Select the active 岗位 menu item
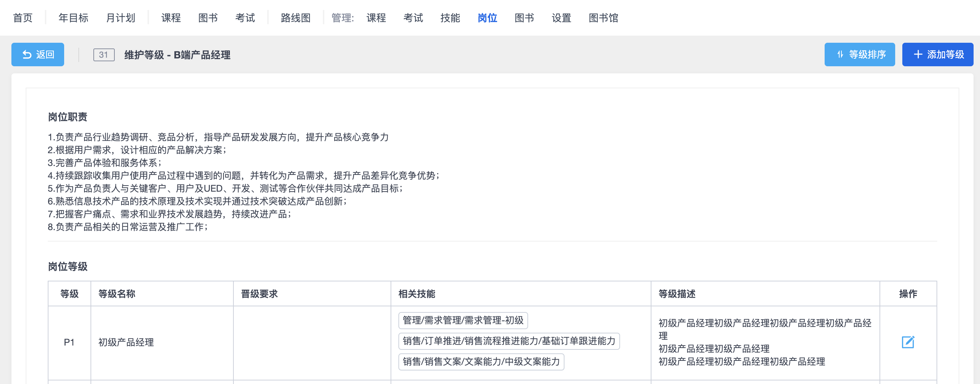 (488, 18)
